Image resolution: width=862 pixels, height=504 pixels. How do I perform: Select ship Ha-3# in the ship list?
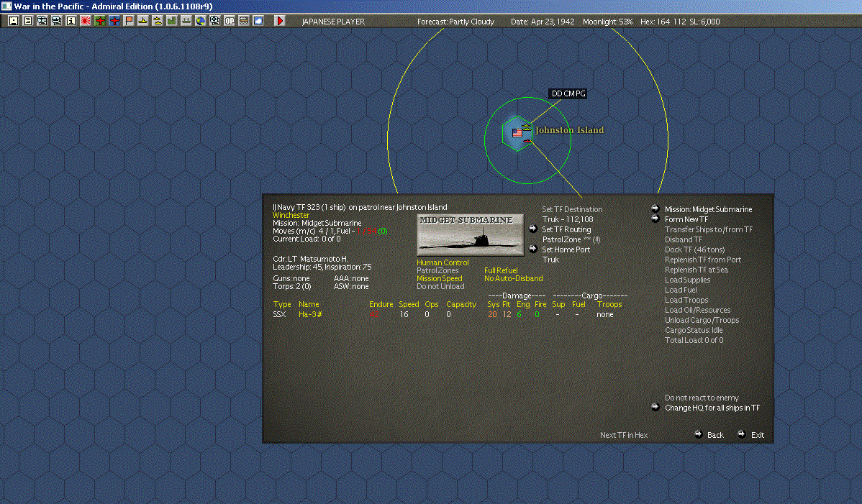click(x=310, y=314)
